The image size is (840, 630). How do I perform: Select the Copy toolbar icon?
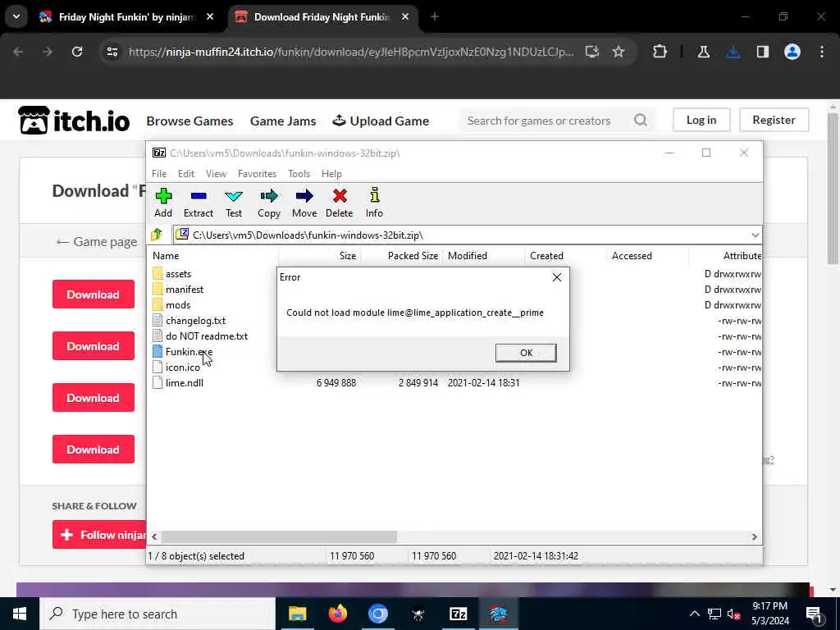pyautogui.click(x=269, y=203)
